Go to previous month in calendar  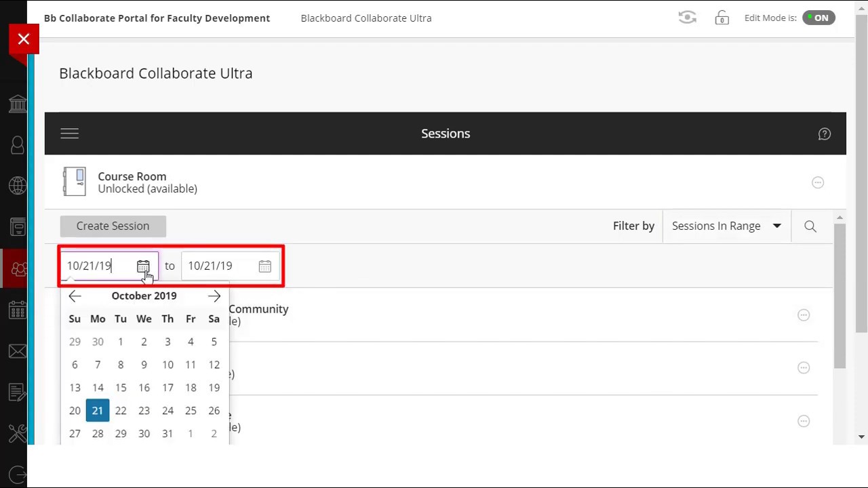click(x=75, y=296)
